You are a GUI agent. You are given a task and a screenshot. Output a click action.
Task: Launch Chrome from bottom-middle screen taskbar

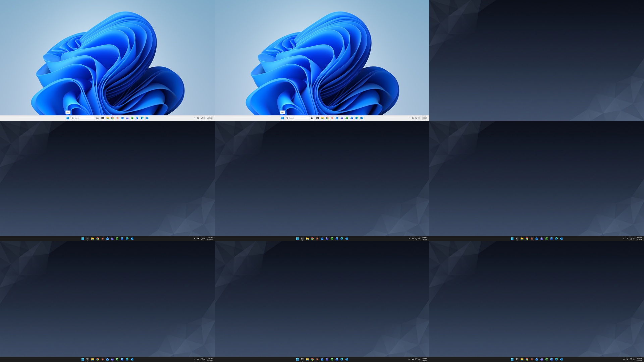(x=312, y=359)
